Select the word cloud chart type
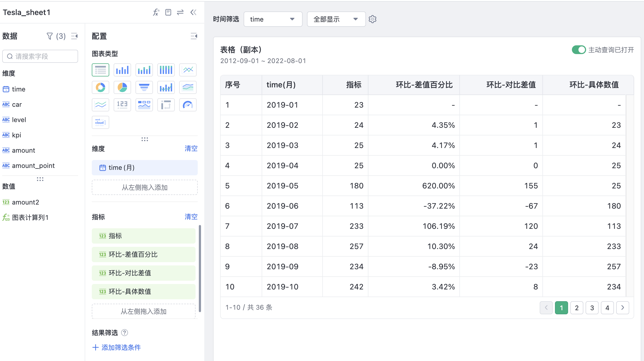Viewport: 644px width, 361px height. [x=100, y=122]
